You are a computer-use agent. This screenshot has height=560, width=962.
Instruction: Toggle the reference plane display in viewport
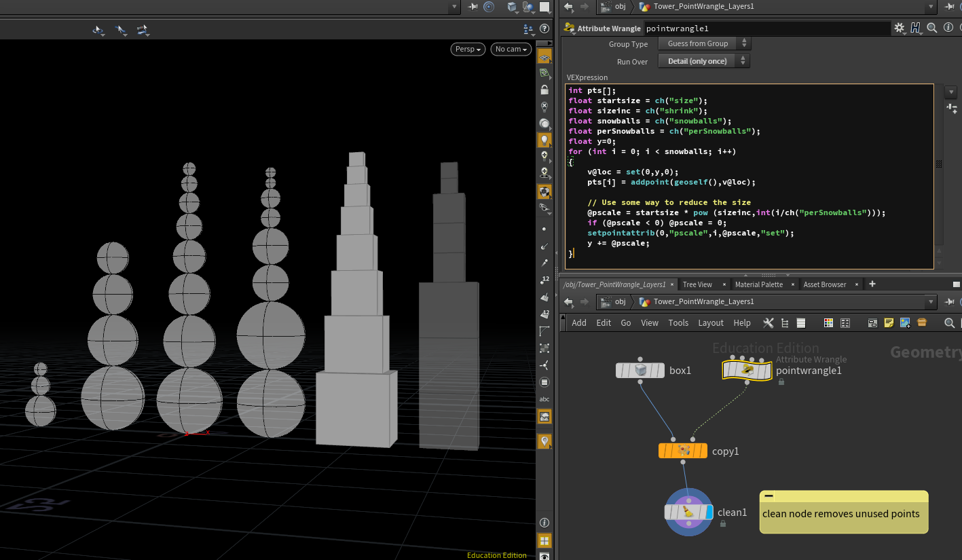coord(544,58)
